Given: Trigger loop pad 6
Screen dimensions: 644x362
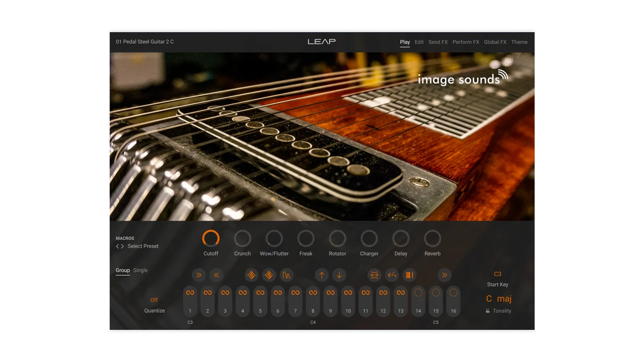Looking at the screenshot, I should pyautogui.click(x=278, y=302).
